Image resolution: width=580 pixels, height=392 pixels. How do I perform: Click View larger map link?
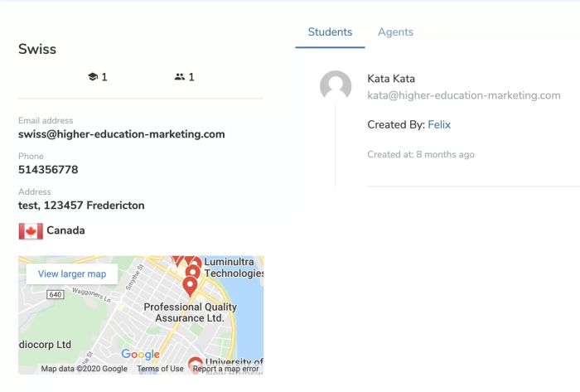pos(72,274)
